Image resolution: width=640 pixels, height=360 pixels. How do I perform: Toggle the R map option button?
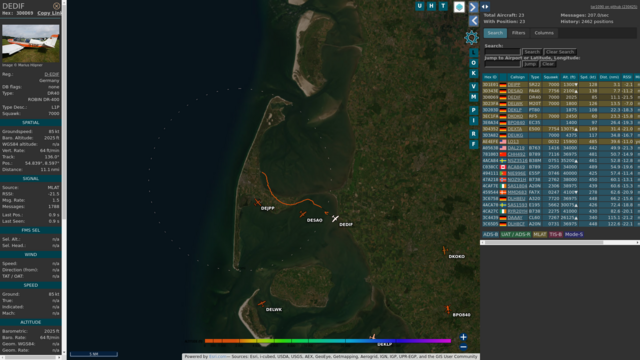[473, 134]
